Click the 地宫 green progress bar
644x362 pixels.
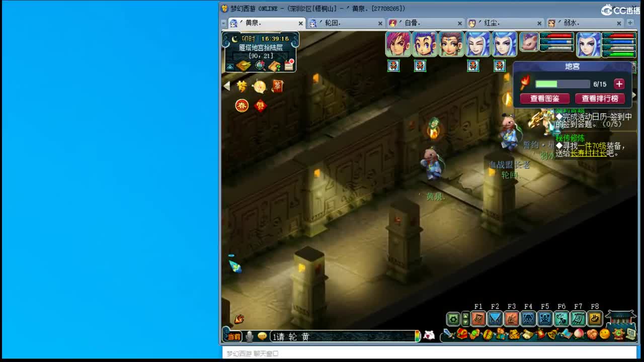click(x=562, y=84)
